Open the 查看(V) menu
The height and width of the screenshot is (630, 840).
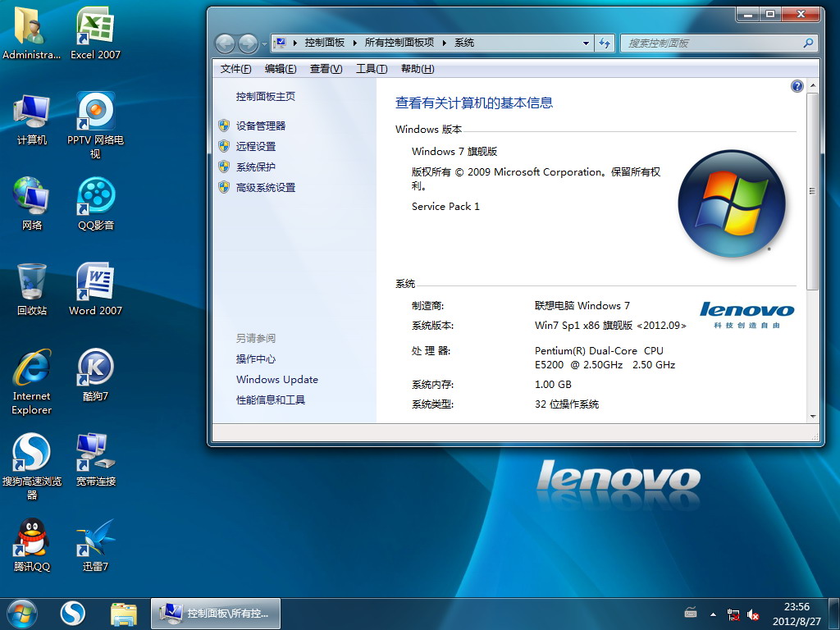pyautogui.click(x=326, y=69)
